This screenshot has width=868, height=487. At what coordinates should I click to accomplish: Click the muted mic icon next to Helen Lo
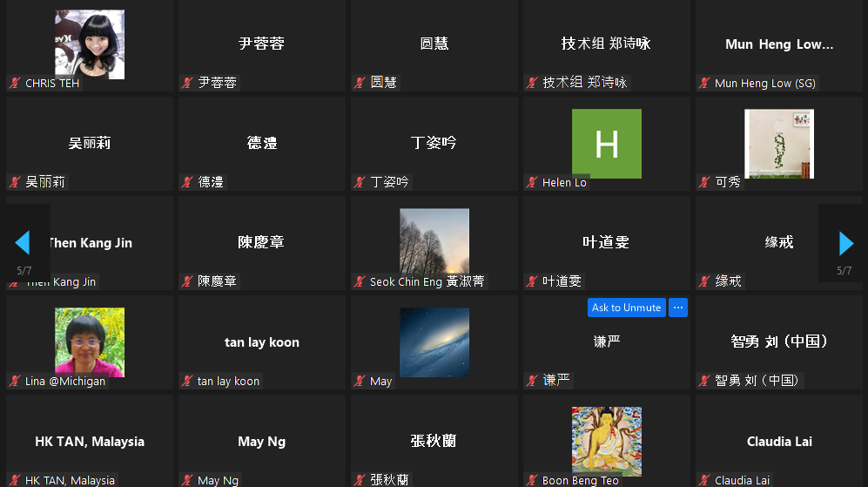pos(532,183)
